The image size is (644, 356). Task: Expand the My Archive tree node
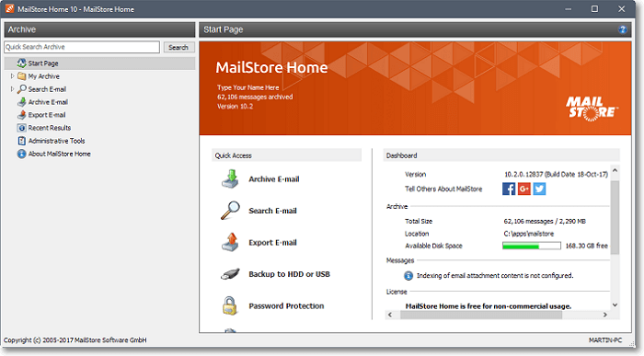[12, 76]
